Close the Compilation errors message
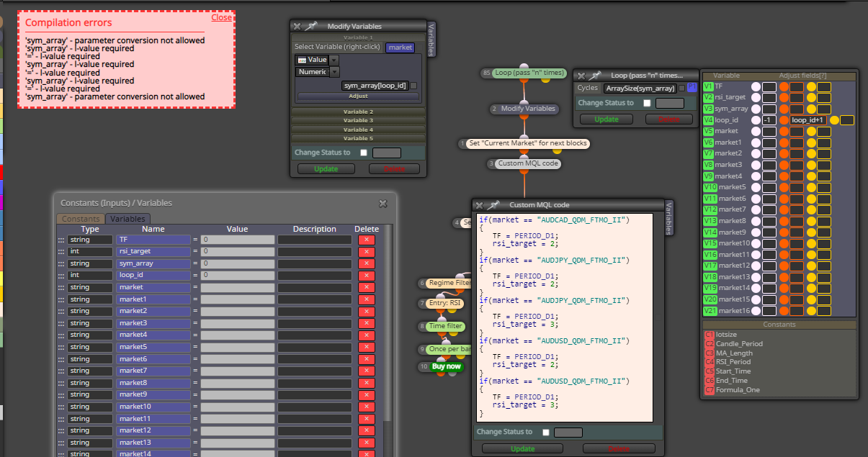Screen dimensions: 868x457 (221, 17)
